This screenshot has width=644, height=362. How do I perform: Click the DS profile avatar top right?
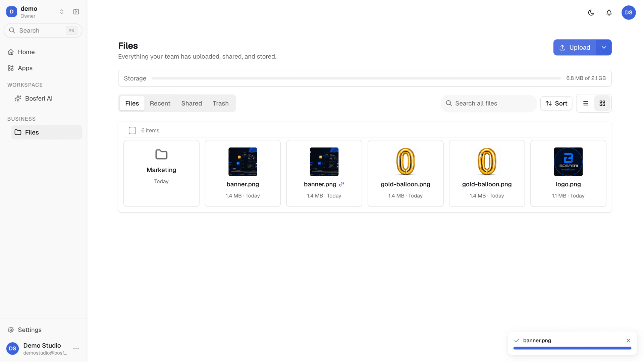point(629,12)
